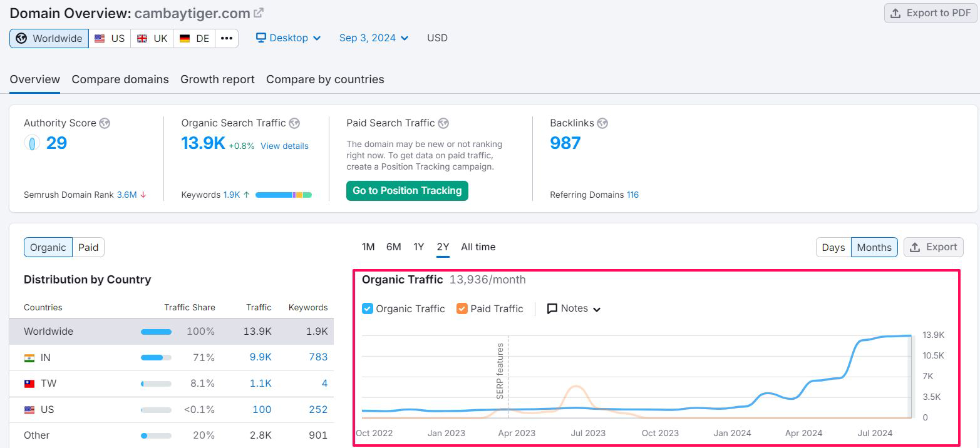Viewport: 980px width, 448px height.
Task: Click the red down arrow beside Domain Rank
Action: click(x=143, y=195)
